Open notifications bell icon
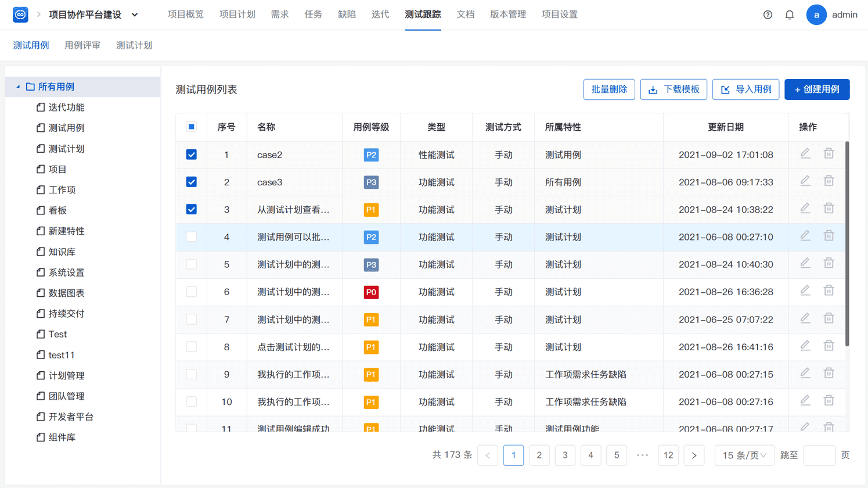Image resolution: width=868 pixels, height=488 pixels. (790, 15)
